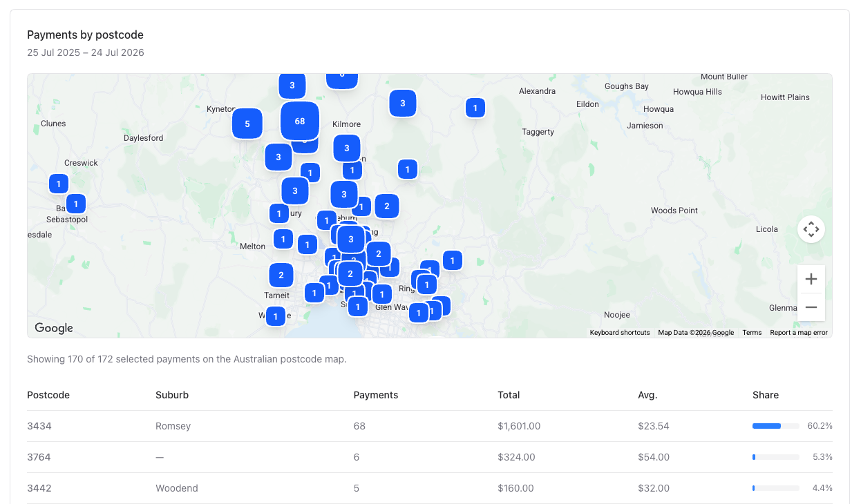Image resolution: width=861 pixels, height=504 pixels.
Task: Click the 3 marker right of Kilmore
Action: point(403,104)
